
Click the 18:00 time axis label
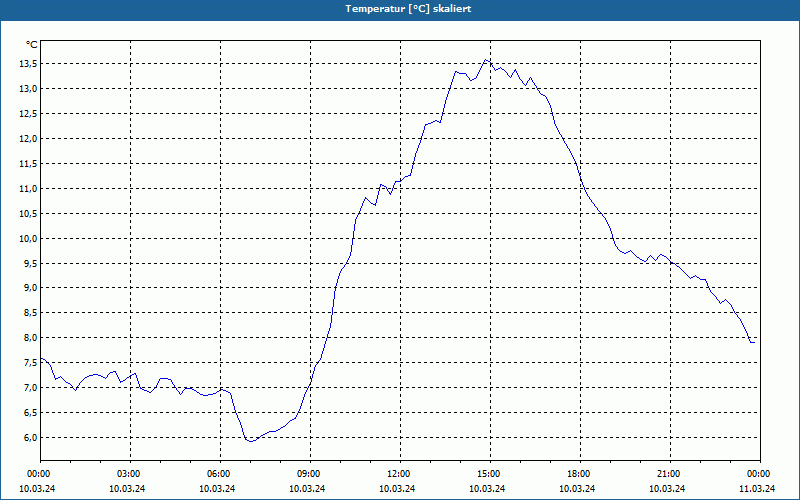coord(581,473)
